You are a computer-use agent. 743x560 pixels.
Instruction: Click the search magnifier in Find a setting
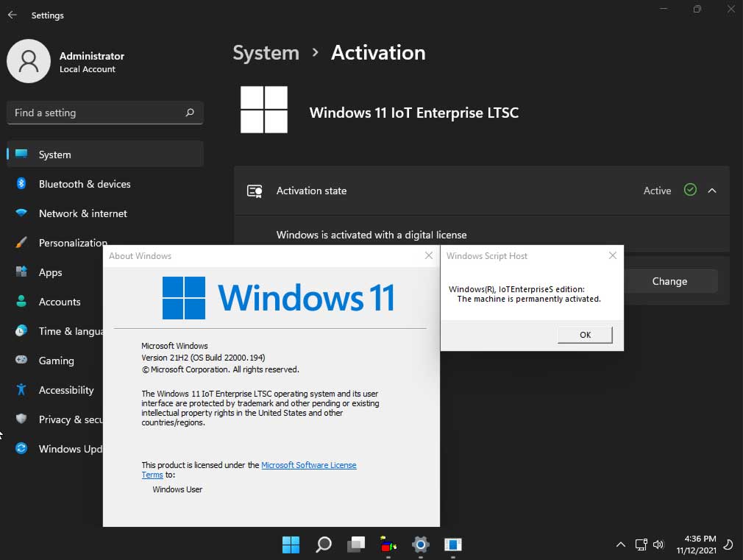[190, 113]
